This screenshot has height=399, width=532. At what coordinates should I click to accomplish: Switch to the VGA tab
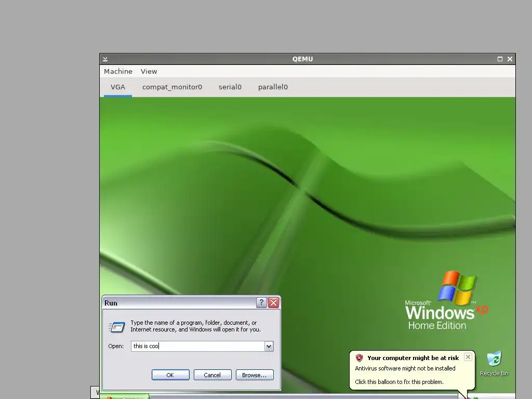click(118, 87)
